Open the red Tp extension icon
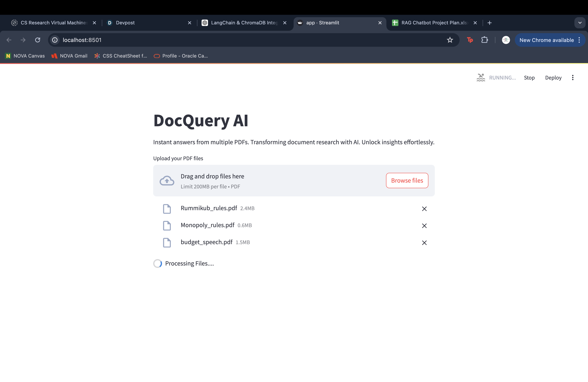The width and height of the screenshot is (588, 382). (x=470, y=40)
